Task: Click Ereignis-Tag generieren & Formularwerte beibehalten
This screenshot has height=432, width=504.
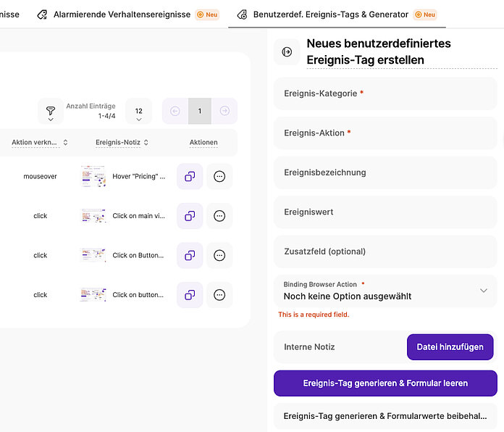Action: click(x=385, y=416)
